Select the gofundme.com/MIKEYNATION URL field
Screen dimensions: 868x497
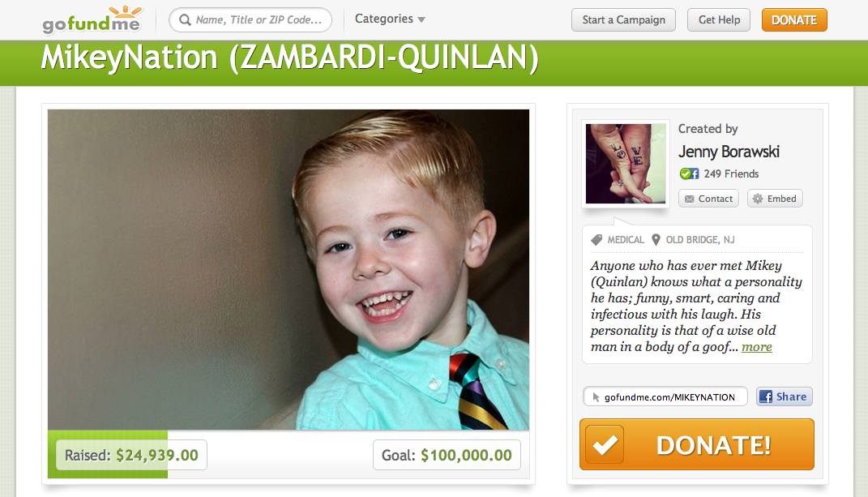tap(665, 396)
